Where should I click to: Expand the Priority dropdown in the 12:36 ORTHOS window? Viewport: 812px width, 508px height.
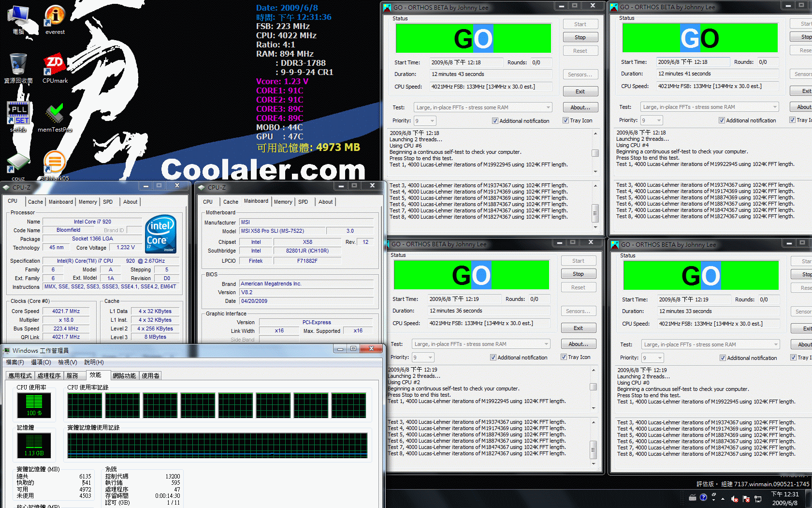430,358
